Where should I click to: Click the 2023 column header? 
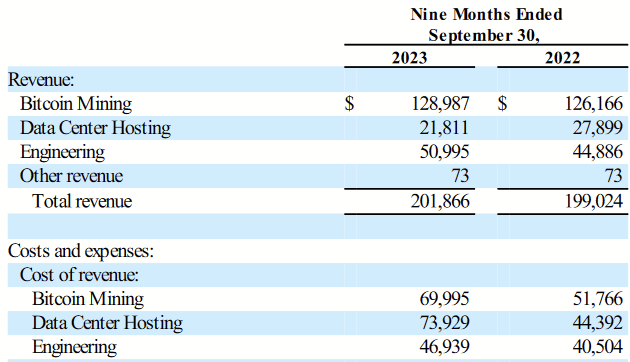coord(409,58)
